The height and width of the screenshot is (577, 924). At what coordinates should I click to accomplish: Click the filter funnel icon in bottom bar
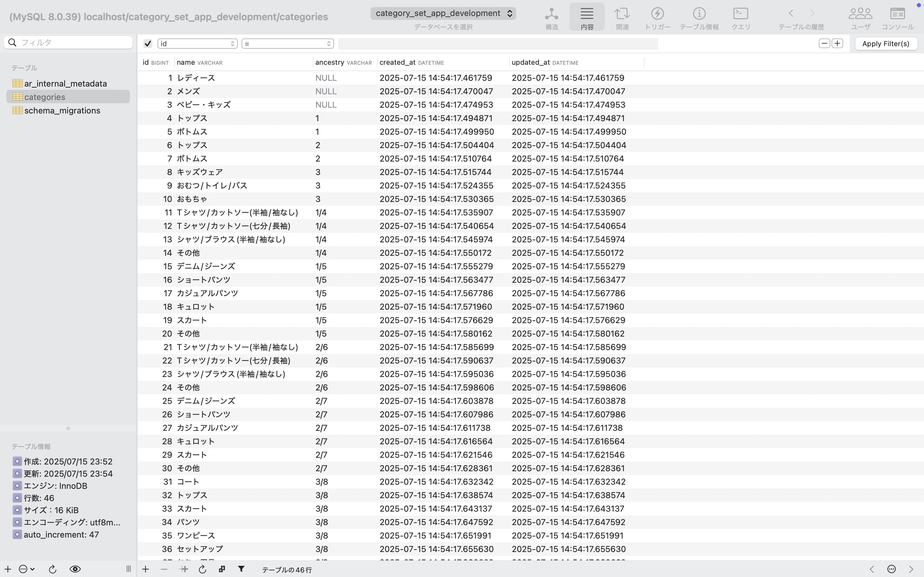coord(241,569)
